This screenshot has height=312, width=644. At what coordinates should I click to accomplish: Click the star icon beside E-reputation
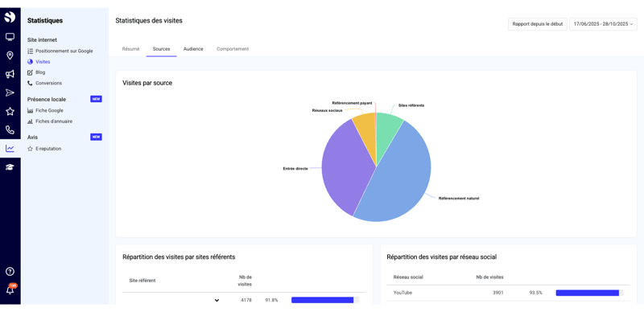click(30, 149)
